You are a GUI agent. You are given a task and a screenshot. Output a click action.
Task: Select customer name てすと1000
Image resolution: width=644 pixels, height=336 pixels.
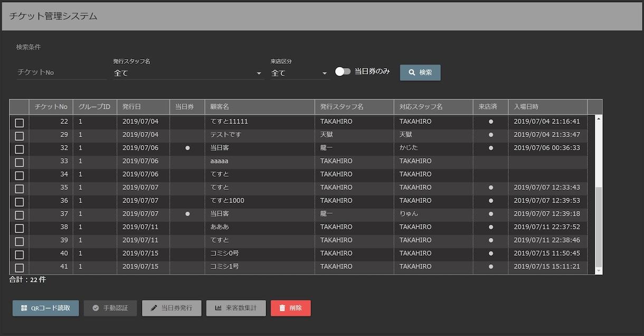tap(227, 200)
